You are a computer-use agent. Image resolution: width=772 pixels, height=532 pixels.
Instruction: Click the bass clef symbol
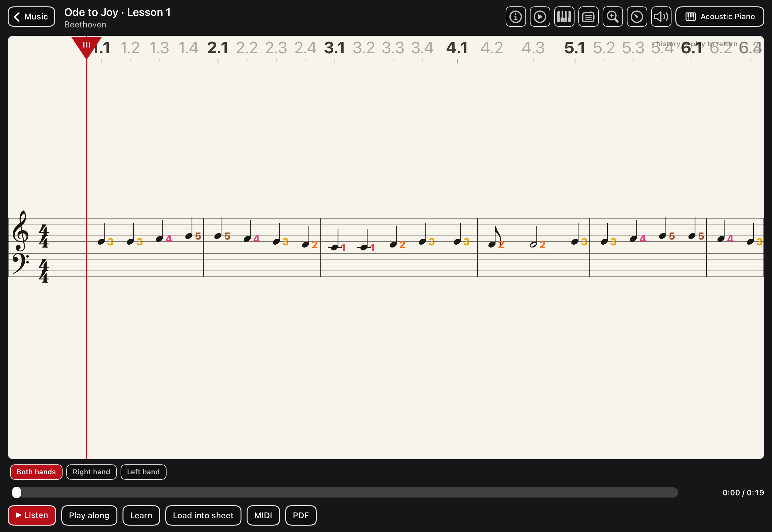pyautogui.click(x=21, y=264)
